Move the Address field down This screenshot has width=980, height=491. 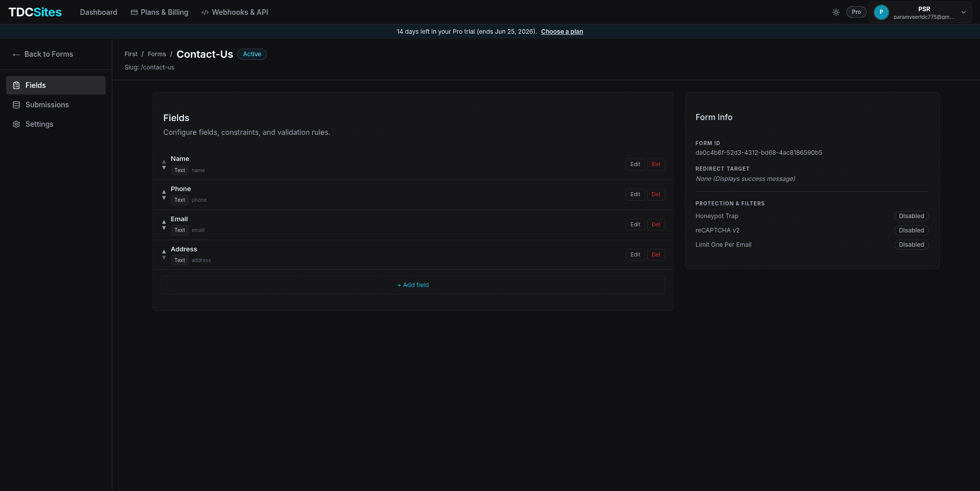[x=164, y=258]
